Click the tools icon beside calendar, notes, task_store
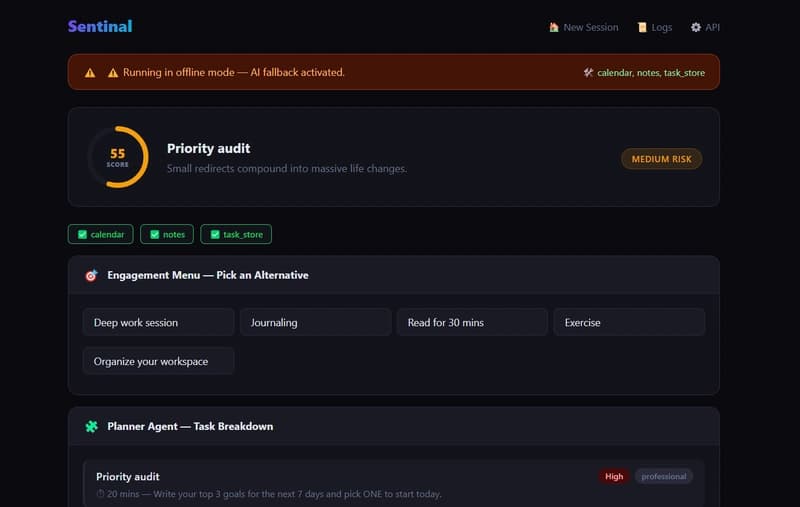800x507 pixels. pos(588,72)
